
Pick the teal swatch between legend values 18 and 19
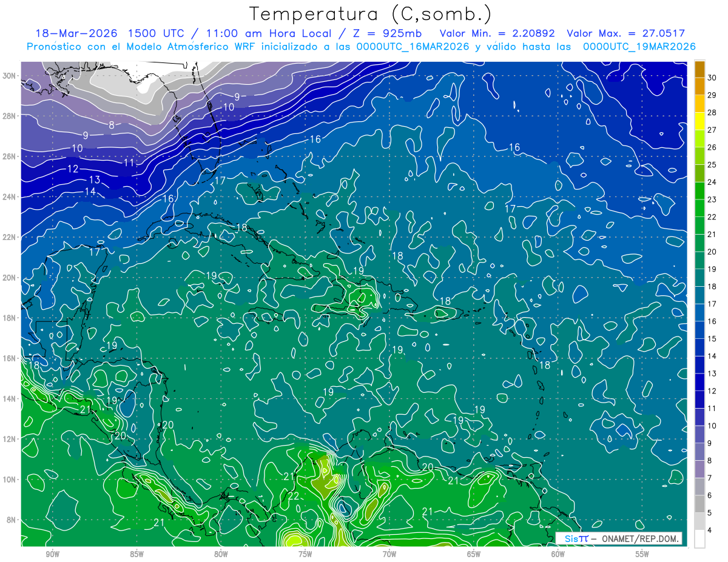pos(699,278)
